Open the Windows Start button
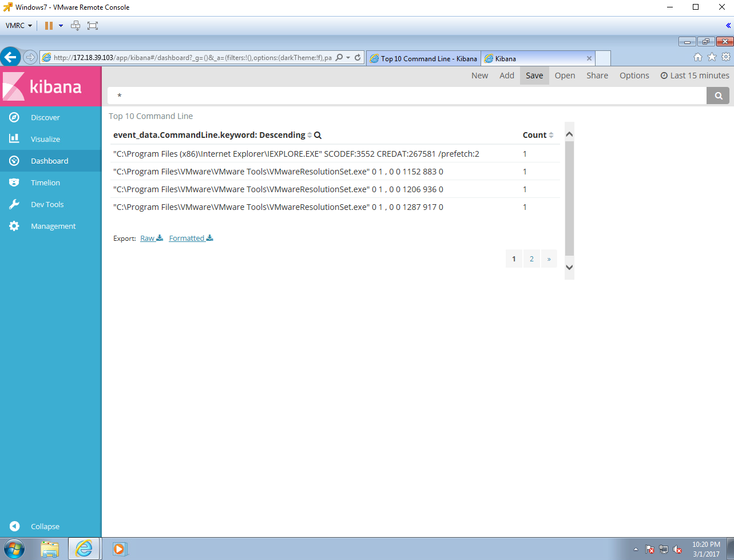 pyautogui.click(x=14, y=549)
